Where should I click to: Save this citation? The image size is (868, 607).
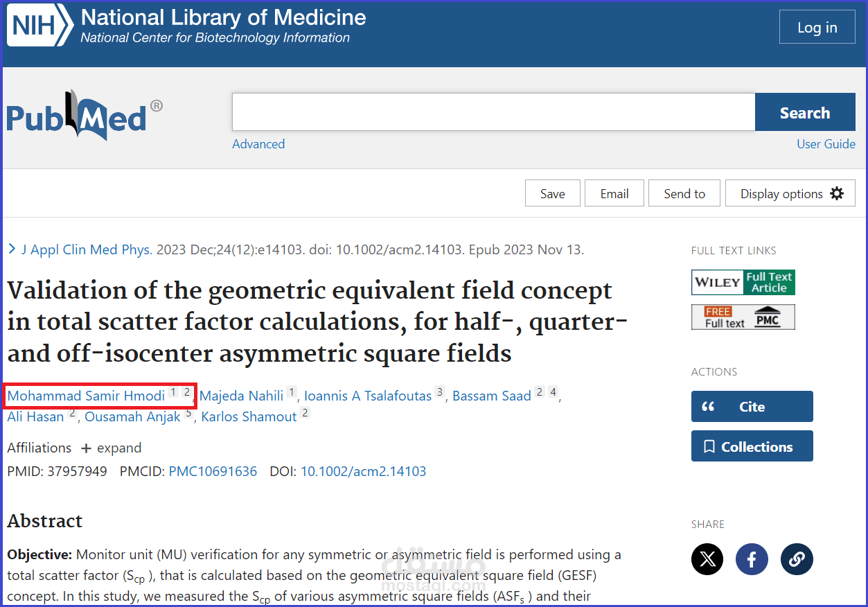(x=552, y=194)
